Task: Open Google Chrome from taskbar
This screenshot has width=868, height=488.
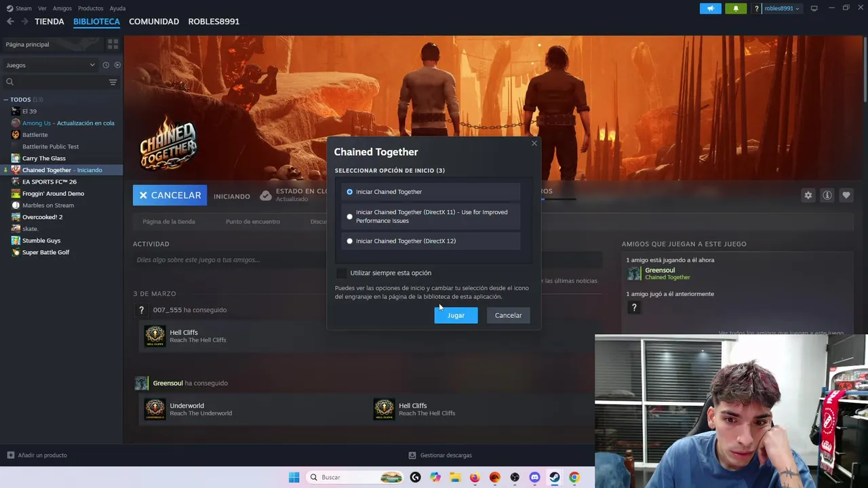Action: [x=574, y=477]
